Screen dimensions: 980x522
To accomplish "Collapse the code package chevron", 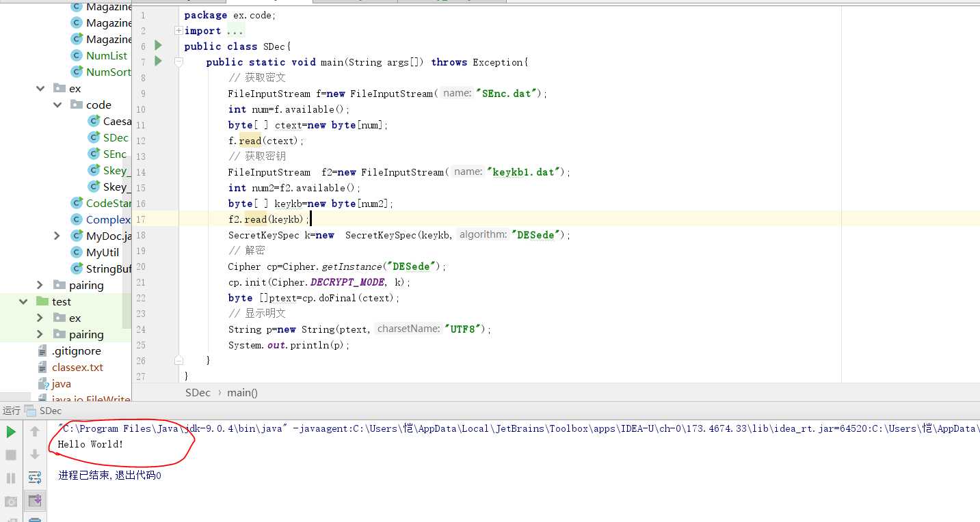I will tap(57, 105).
